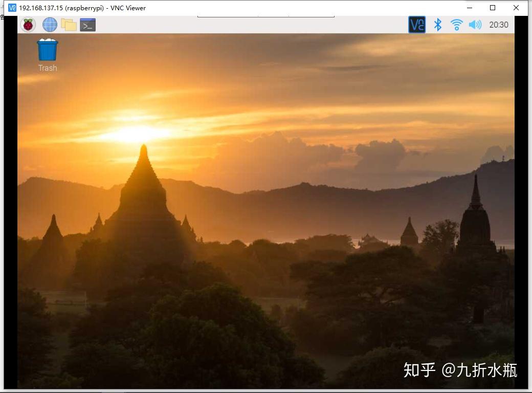This screenshot has height=393, width=532.
Task: Open the Bluetooth menu in panel
Action: point(437,25)
